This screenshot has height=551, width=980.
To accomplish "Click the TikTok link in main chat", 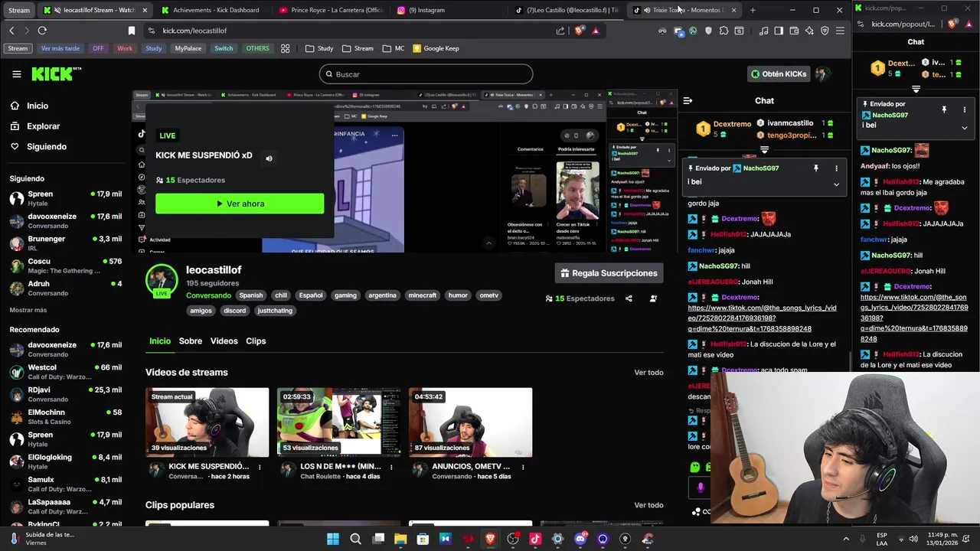I will click(x=762, y=318).
